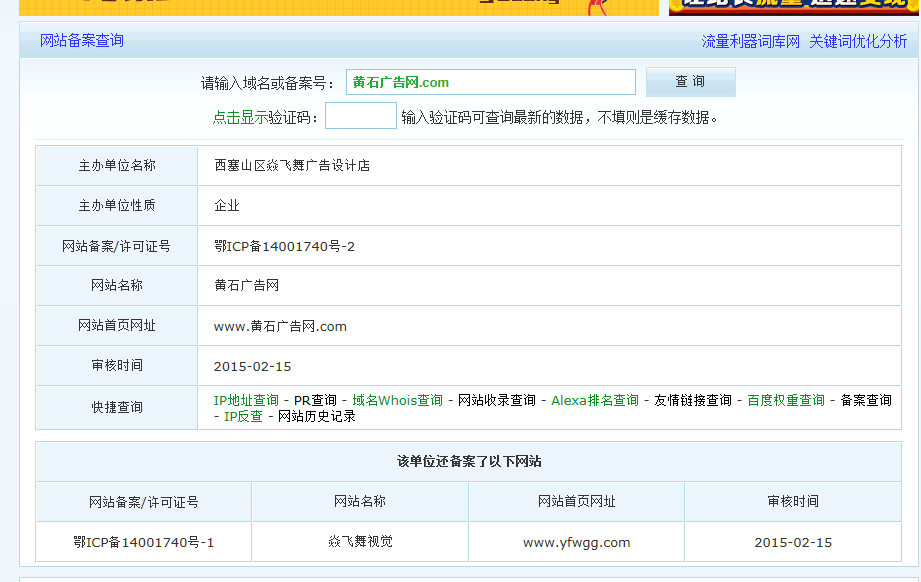Click the www.yfwgg.com site address

[x=576, y=542]
